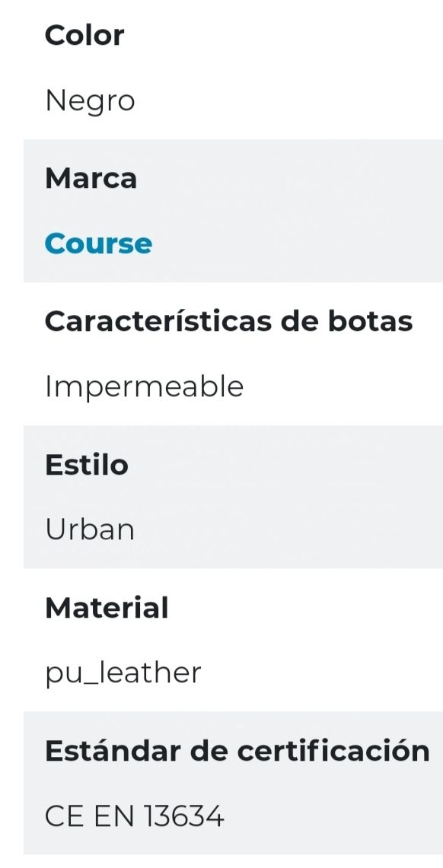Click the Color specification row
The width and height of the screenshot is (443, 868).
[x=221, y=67]
